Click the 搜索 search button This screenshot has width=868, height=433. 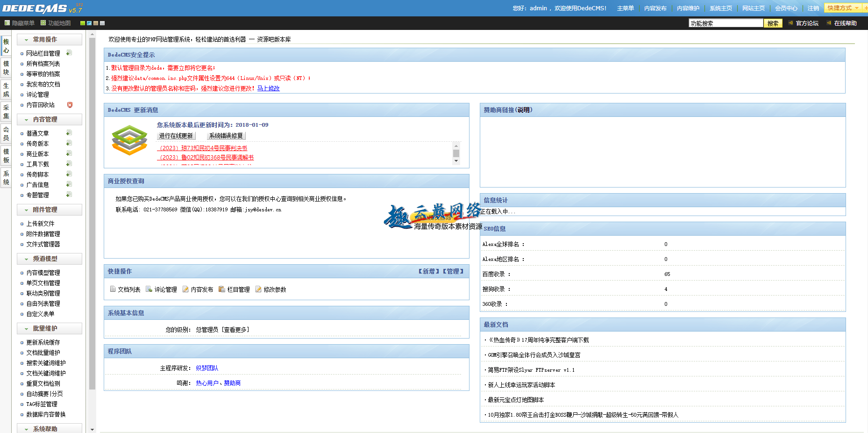773,23
